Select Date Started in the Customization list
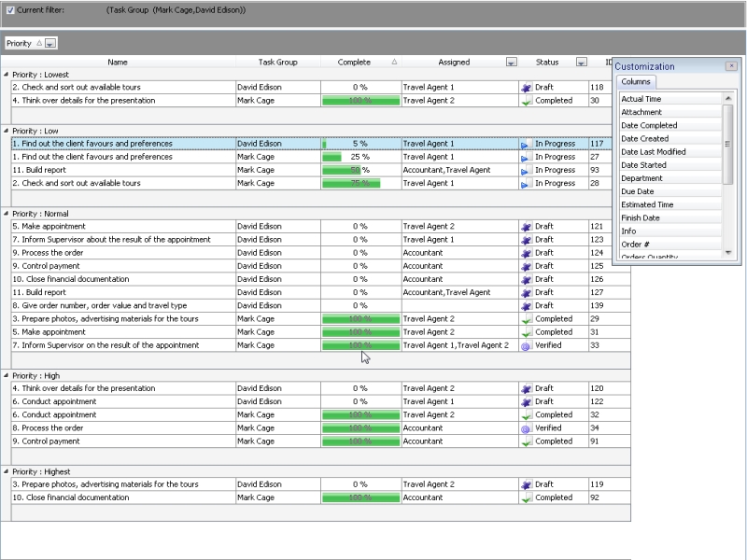Viewport: 747px width, 560px height. tap(670, 165)
